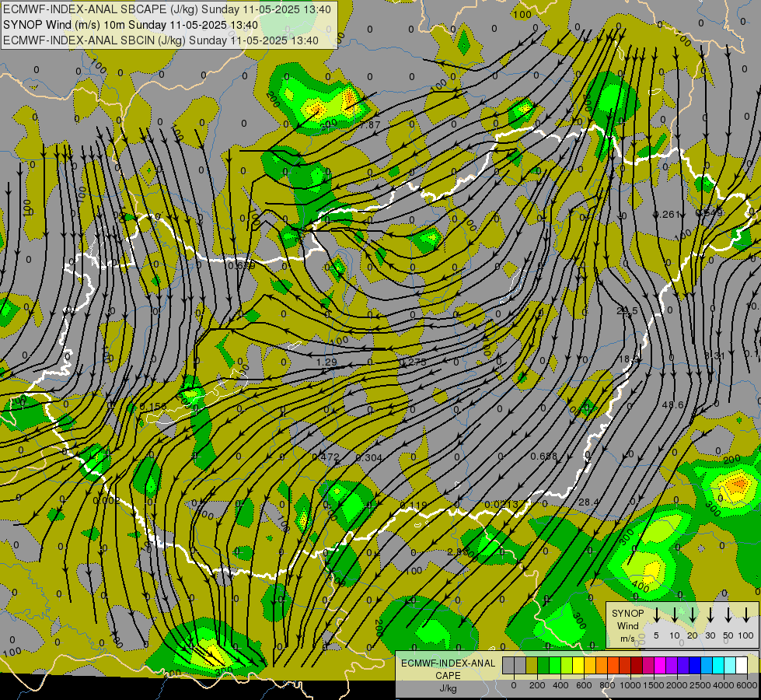This screenshot has height=700, width=761.
Task: Click the legend tick label 6000
Action: 747,685
